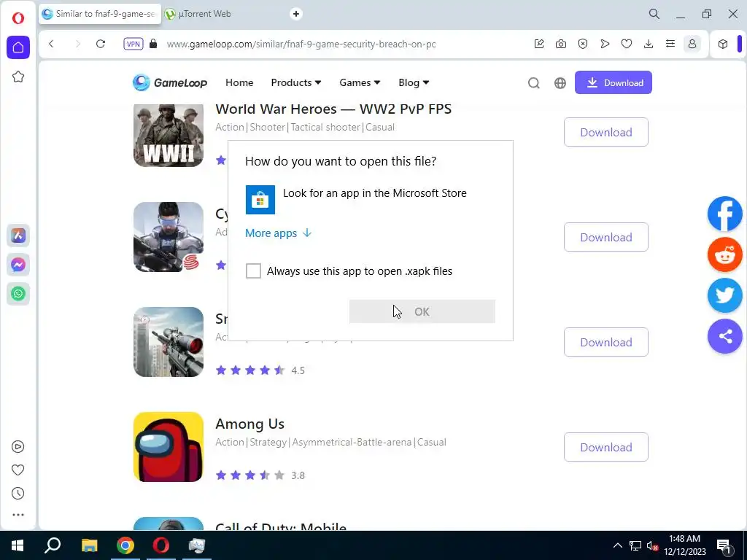Open the send/flow arrow icon
The image size is (747, 560).
(x=605, y=44)
